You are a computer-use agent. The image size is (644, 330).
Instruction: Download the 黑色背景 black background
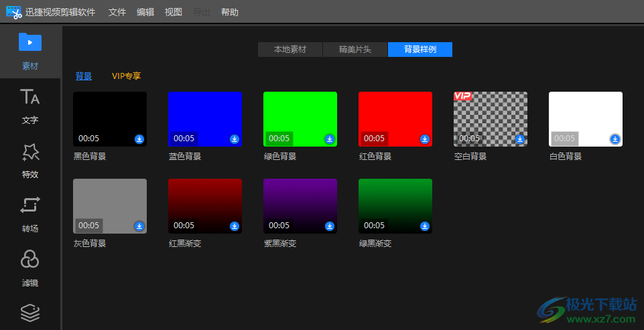[139, 139]
